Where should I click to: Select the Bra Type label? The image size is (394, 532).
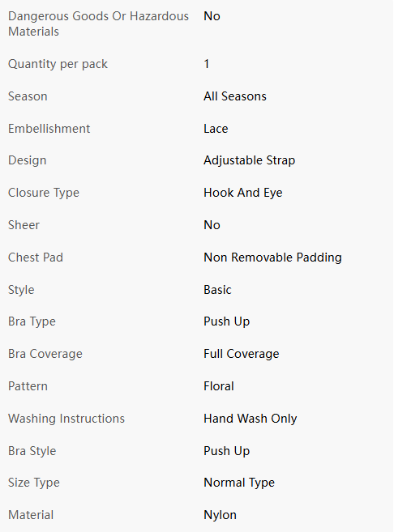[x=32, y=321]
